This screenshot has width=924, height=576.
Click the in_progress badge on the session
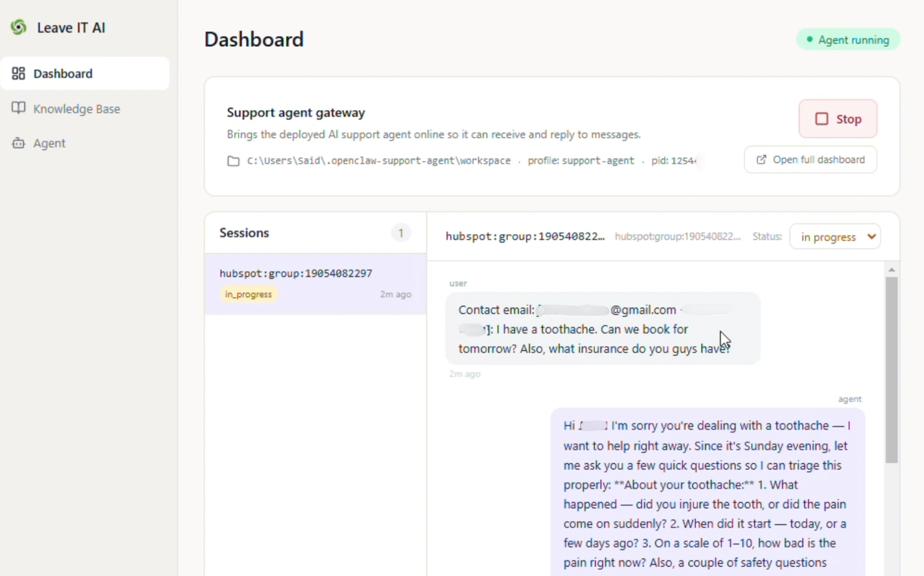point(249,295)
